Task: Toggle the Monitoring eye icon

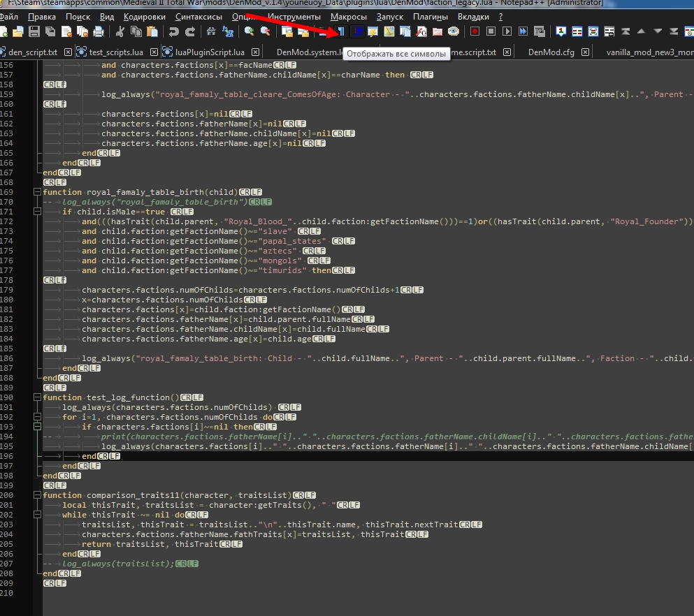Action: (453, 31)
